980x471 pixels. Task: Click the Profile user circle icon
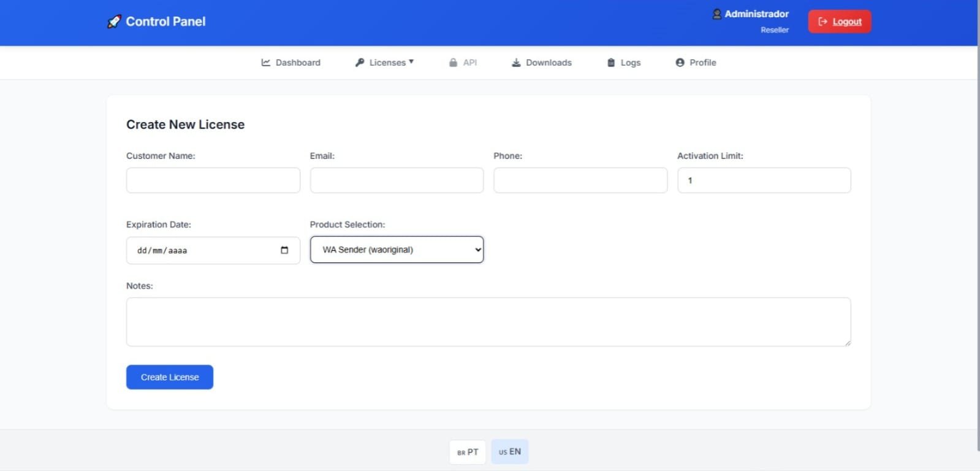[680, 63]
